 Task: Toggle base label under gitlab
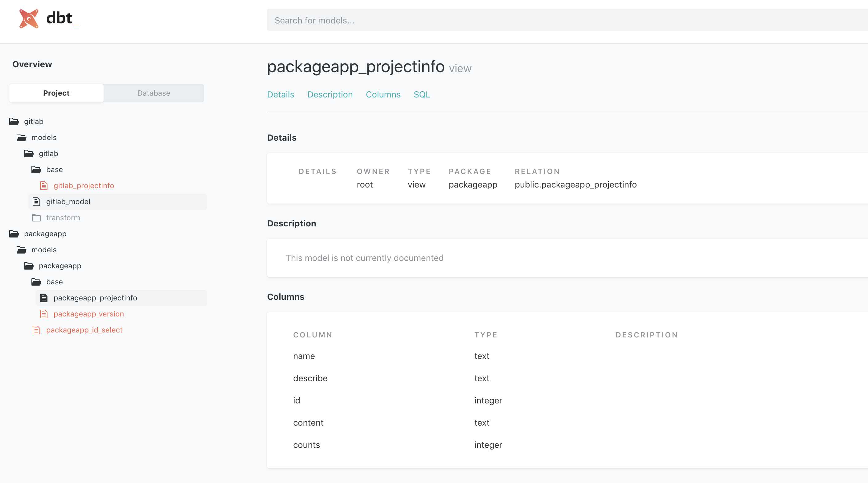55,170
